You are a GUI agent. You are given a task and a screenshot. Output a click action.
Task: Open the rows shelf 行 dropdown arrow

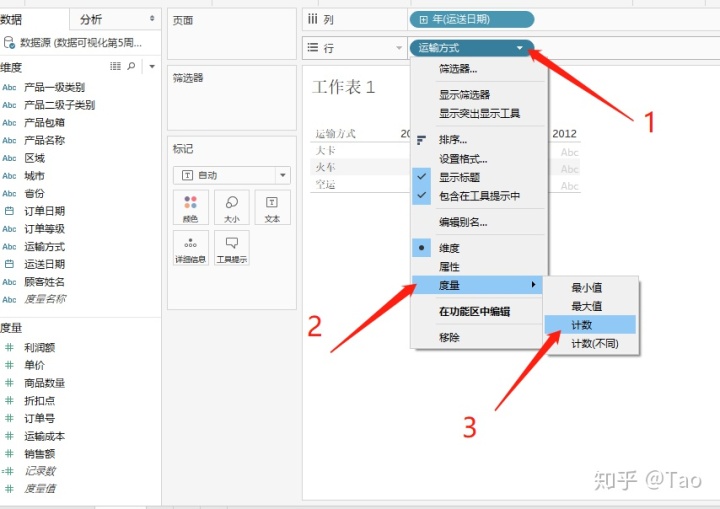point(399,48)
